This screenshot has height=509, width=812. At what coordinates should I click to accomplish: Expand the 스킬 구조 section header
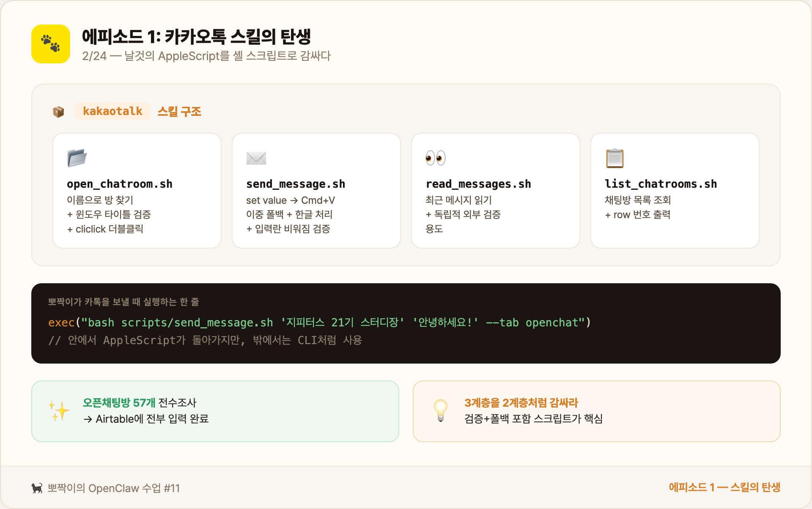tap(179, 111)
